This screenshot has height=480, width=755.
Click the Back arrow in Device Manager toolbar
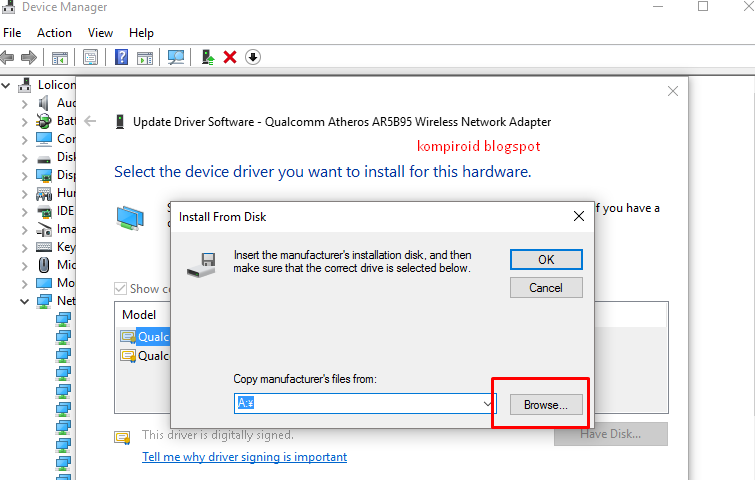7,58
